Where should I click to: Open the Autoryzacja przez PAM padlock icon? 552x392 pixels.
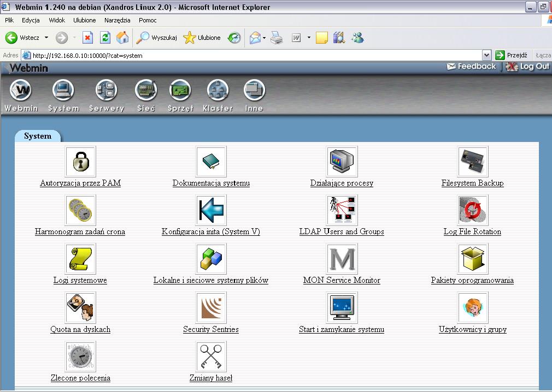[81, 162]
